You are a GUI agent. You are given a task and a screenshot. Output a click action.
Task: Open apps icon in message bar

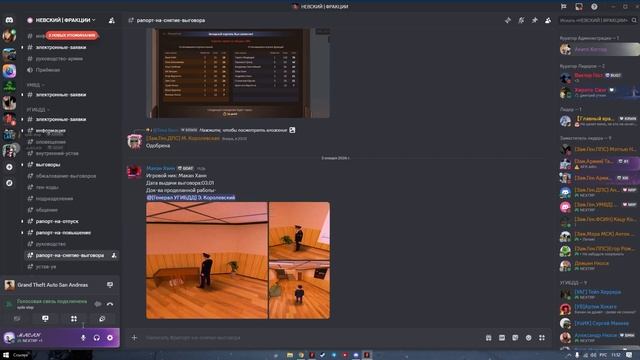tap(542, 338)
